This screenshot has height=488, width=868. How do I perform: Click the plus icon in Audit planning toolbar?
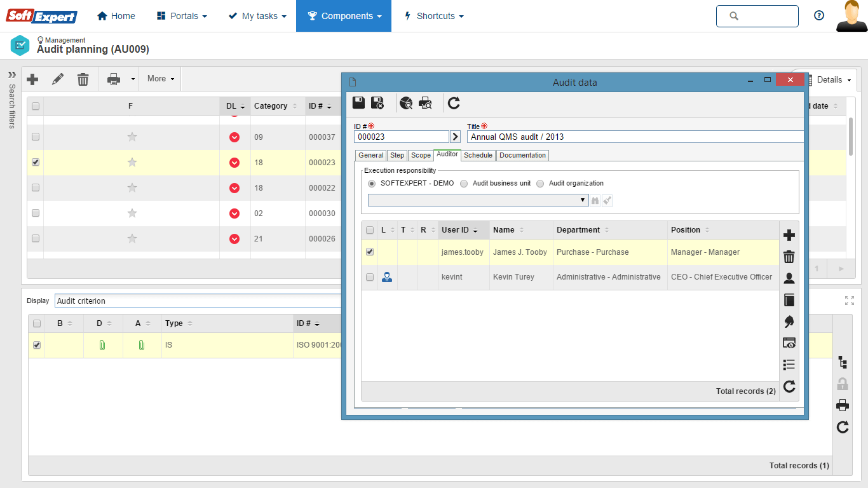pos(32,79)
